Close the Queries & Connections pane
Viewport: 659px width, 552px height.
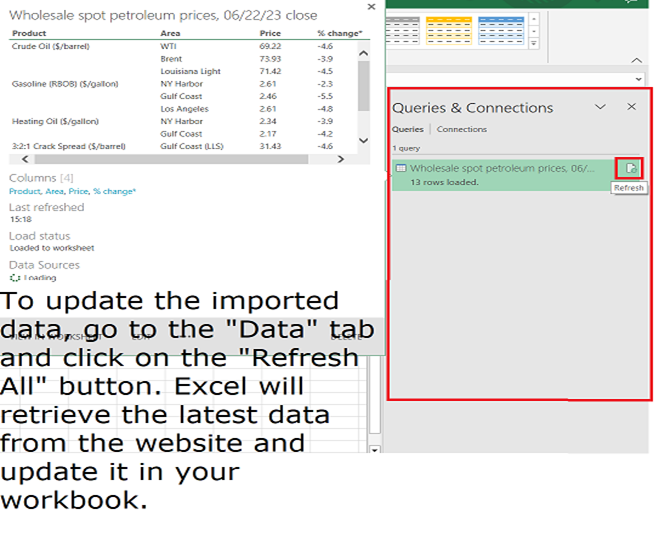coord(631,107)
